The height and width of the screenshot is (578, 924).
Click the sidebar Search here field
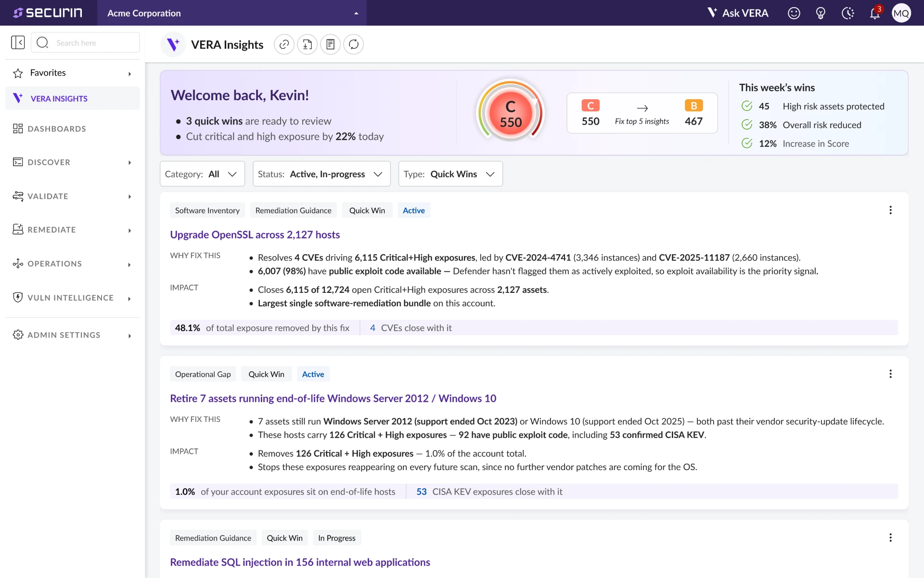coord(85,42)
